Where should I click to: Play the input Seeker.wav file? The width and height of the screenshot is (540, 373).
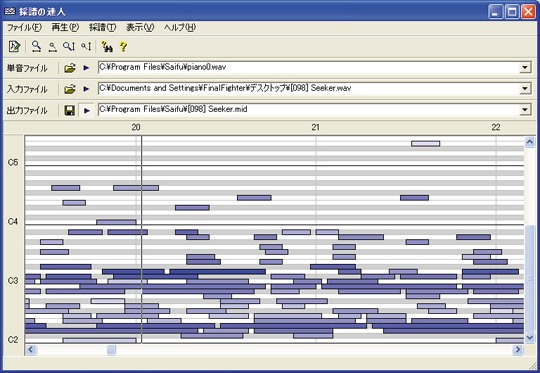(x=86, y=89)
